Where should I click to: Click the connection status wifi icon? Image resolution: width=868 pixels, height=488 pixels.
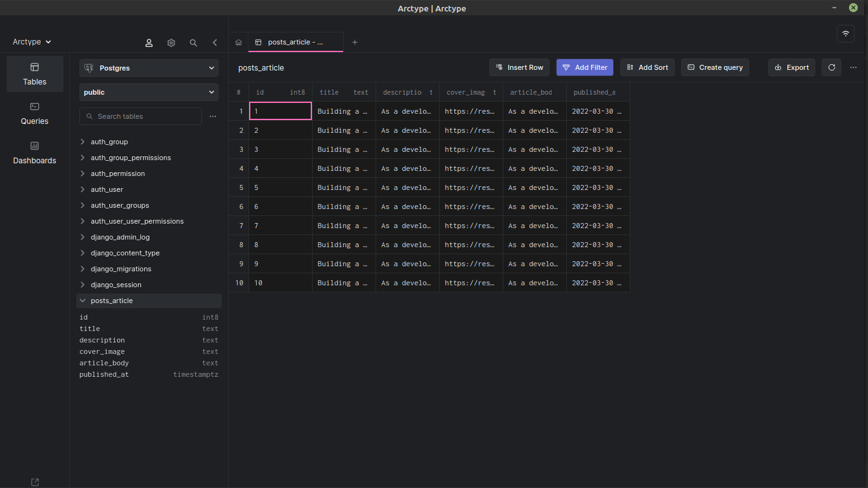tap(846, 34)
